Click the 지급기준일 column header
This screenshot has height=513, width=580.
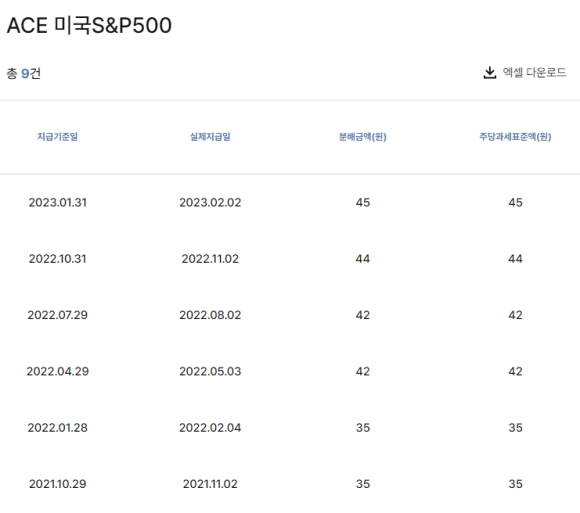(57, 137)
